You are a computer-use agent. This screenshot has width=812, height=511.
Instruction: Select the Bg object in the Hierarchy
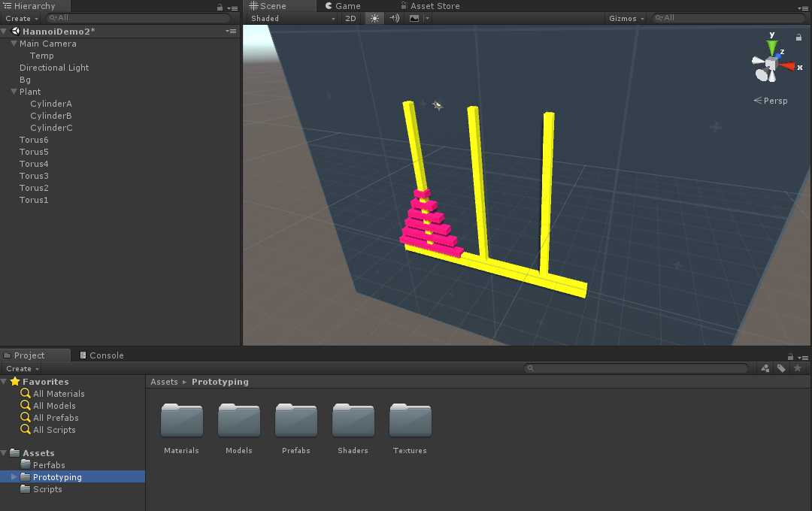click(25, 80)
